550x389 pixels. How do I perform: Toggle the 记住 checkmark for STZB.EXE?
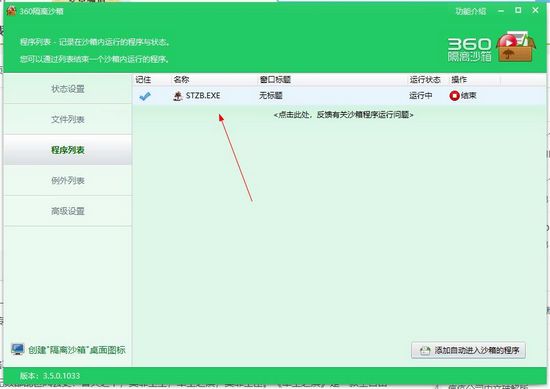(145, 96)
